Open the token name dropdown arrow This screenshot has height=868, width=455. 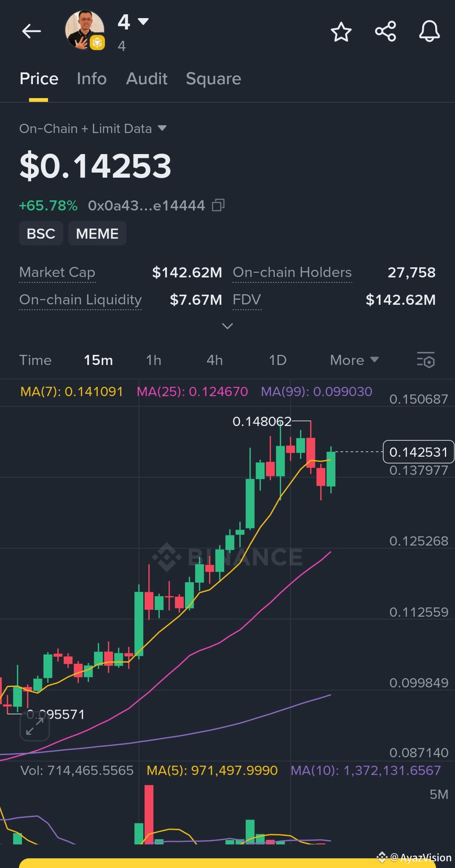point(143,21)
